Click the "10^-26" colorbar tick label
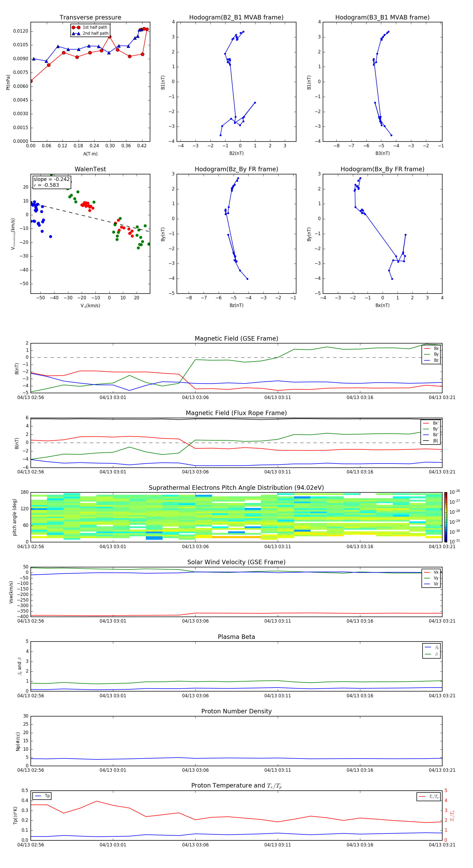This screenshot has height=868, width=473. tap(455, 492)
